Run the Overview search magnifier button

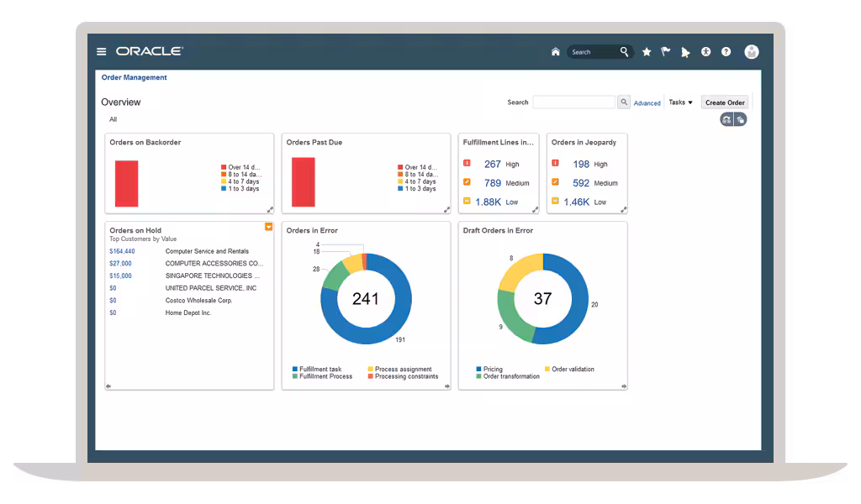(623, 102)
